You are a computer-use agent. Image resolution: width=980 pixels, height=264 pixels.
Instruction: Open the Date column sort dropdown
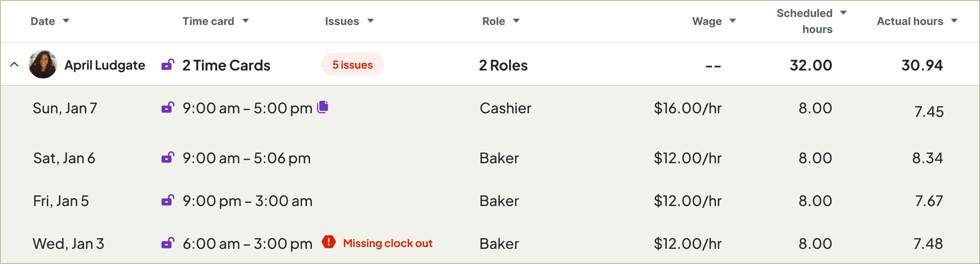(x=66, y=21)
